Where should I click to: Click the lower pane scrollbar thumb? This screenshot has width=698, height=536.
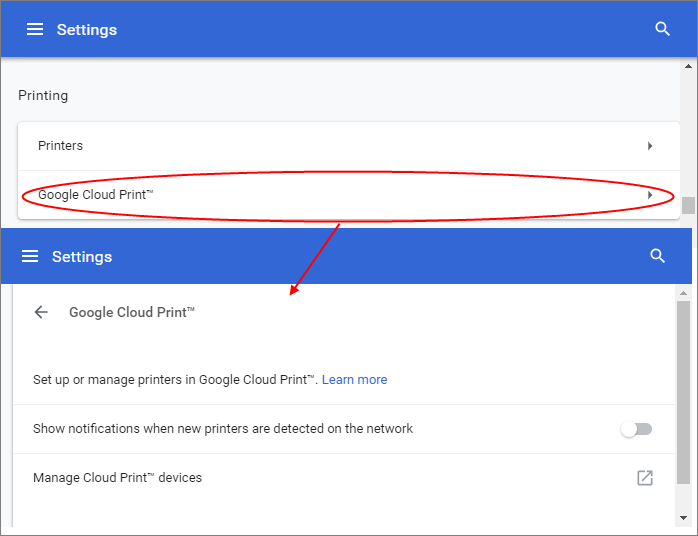point(683,392)
